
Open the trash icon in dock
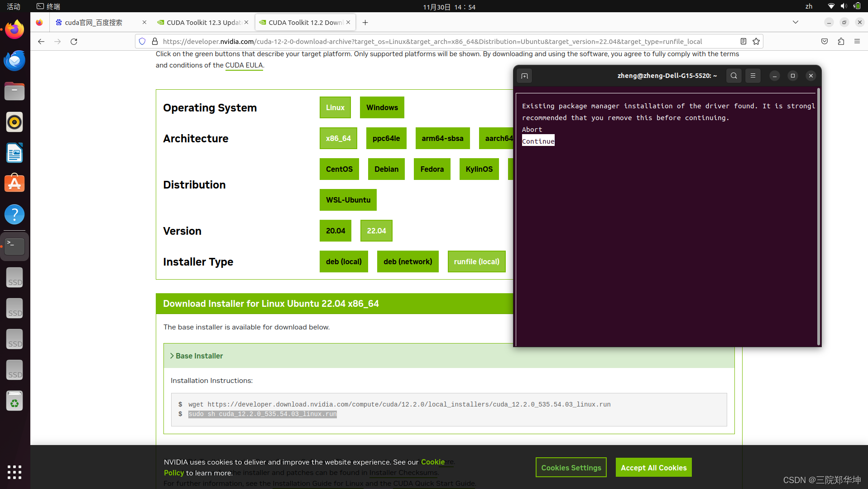(x=14, y=401)
